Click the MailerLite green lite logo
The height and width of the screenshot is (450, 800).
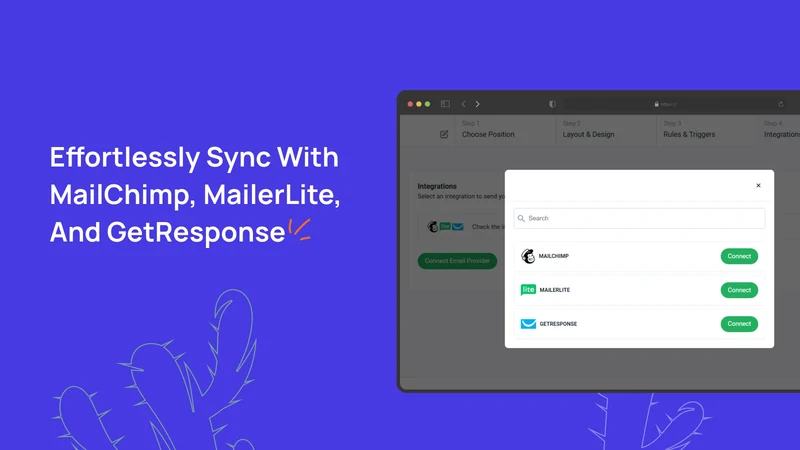coord(528,290)
